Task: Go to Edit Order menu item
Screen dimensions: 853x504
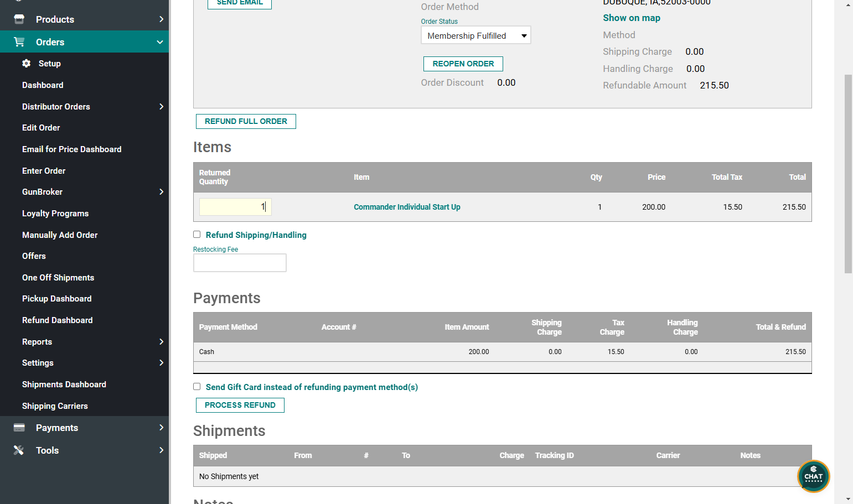Action: pos(41,128)
